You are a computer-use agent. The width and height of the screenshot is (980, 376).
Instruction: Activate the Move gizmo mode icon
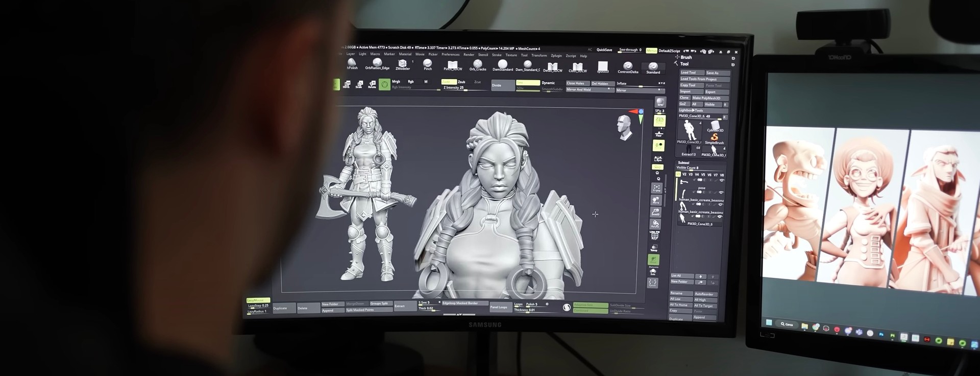click(x=347, y=84)
